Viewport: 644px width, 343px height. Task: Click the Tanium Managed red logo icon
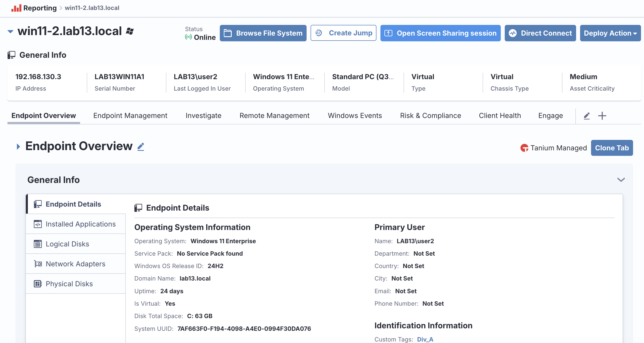[524, 148]
